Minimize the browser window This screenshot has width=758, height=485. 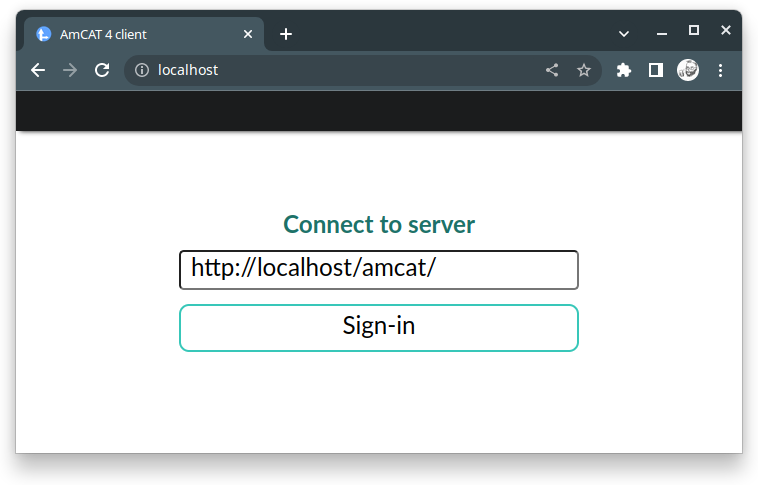(661, 32)
